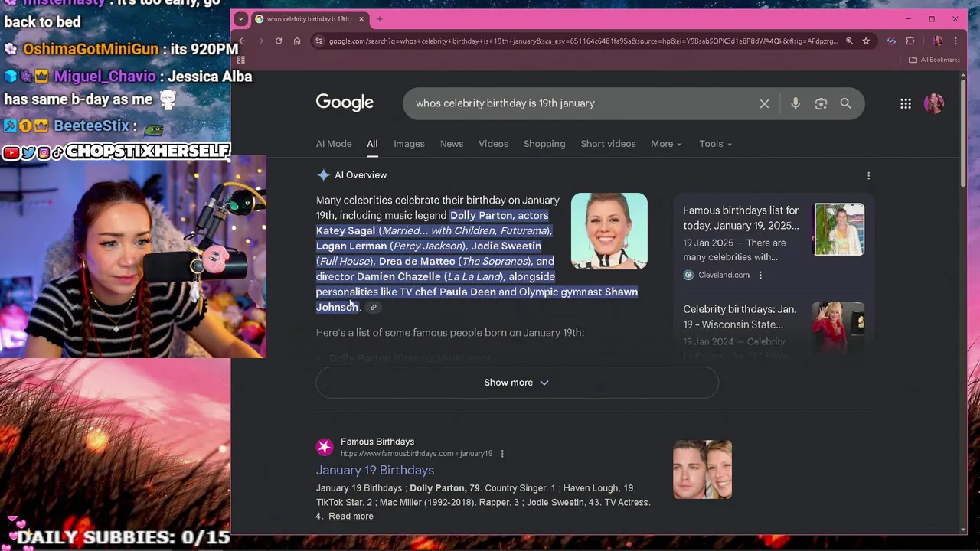Viewport: 980px width, 551px height.
Task: Open the tab search dropdown in Chrome
Action: [241, 18]
